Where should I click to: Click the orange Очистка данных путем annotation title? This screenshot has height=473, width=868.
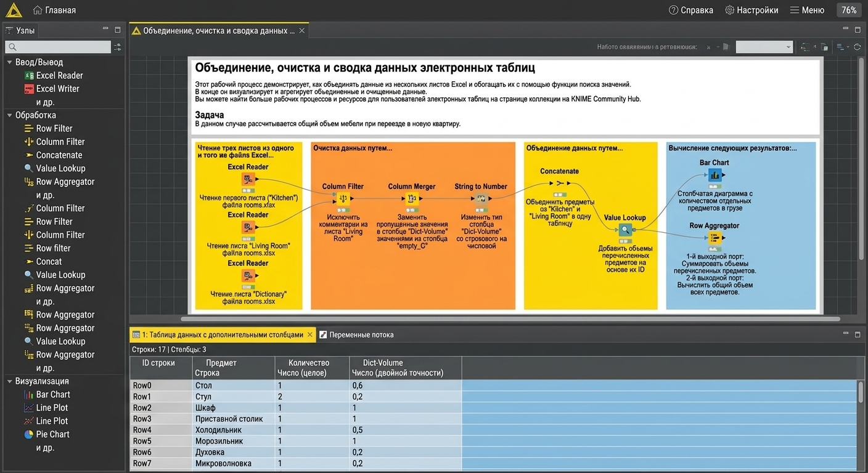click(x=353, y=148)
